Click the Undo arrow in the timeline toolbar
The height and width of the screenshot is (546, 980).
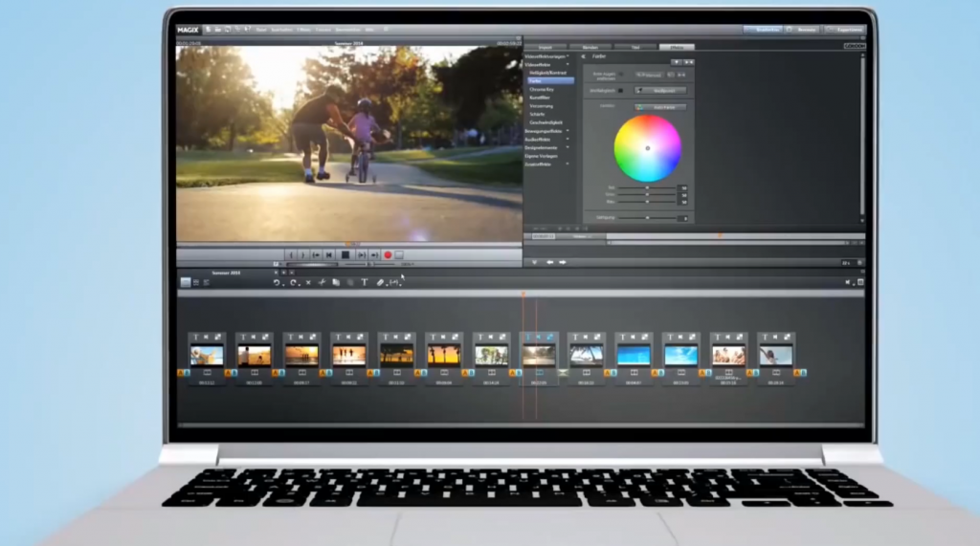278,282
